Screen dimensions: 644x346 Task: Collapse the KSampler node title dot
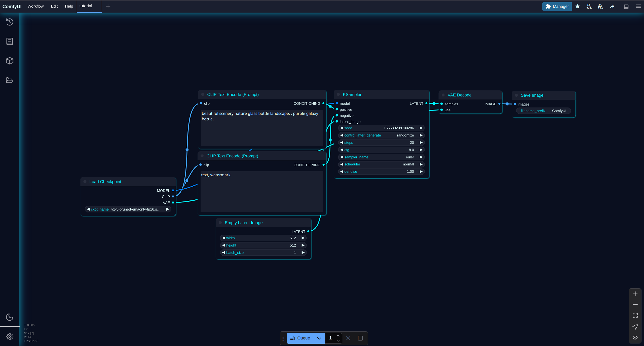click(338, 94)
